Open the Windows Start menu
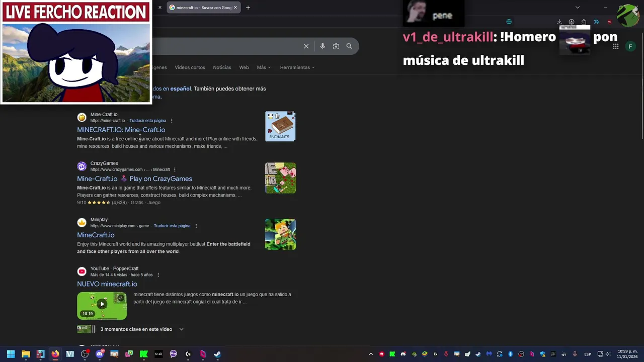 point(11,354)
